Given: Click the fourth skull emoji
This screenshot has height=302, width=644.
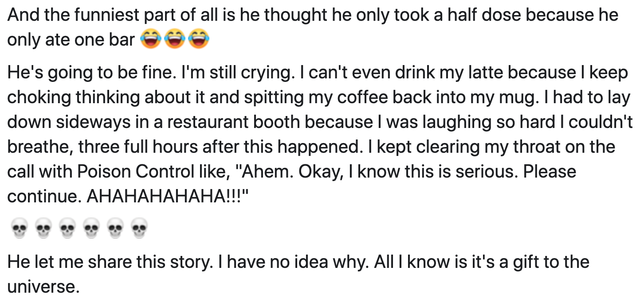Looking at the screenshot, I should coord(91,229).
